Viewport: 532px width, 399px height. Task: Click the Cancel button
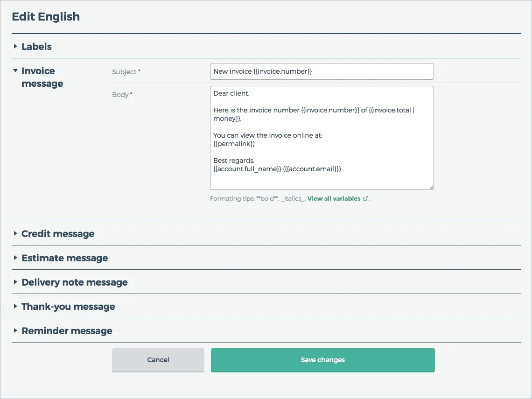pos(158,360)
